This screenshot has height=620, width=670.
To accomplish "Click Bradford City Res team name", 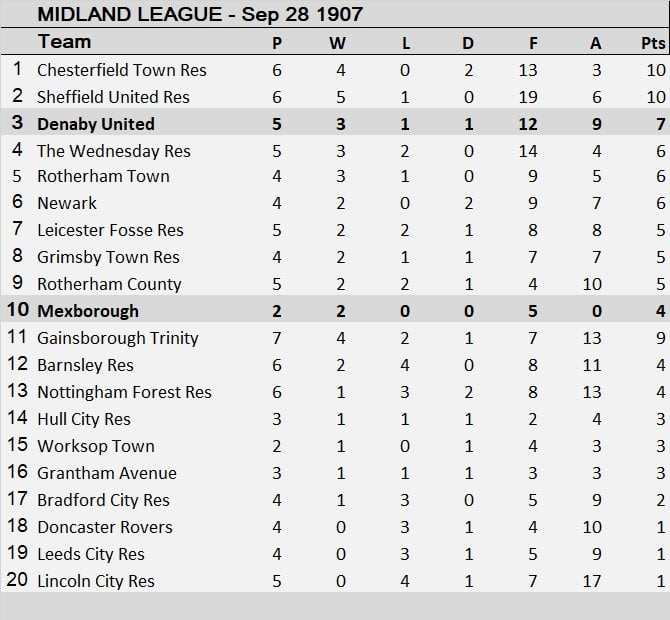I will point(103,500).
